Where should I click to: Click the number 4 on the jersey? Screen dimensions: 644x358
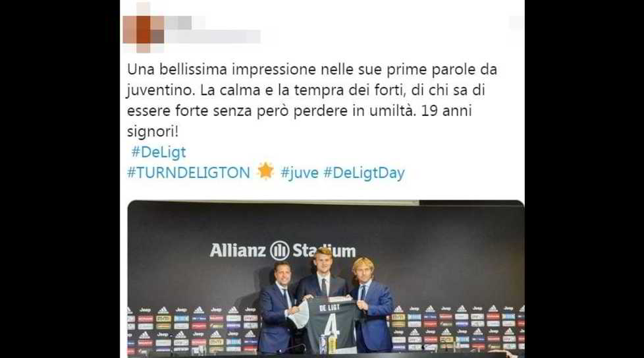pos(332,326)
